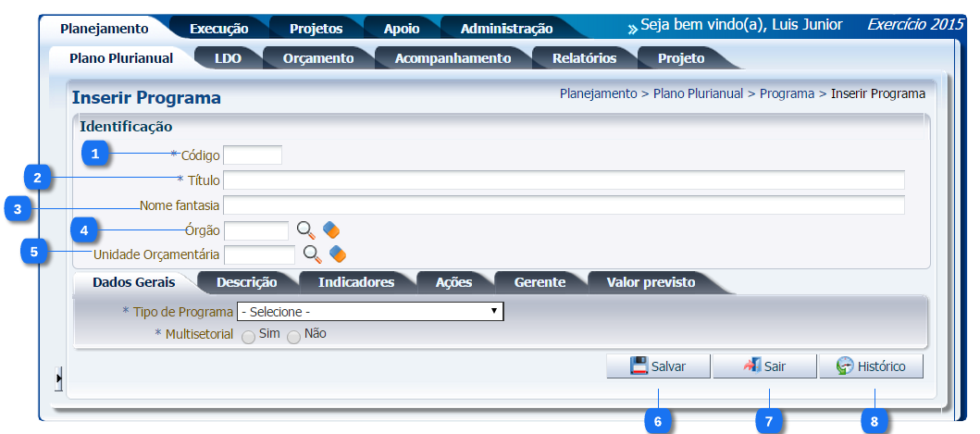Open the Administração main tab
Viewport: 980px width, 434px height.
(x=506, y=29)
